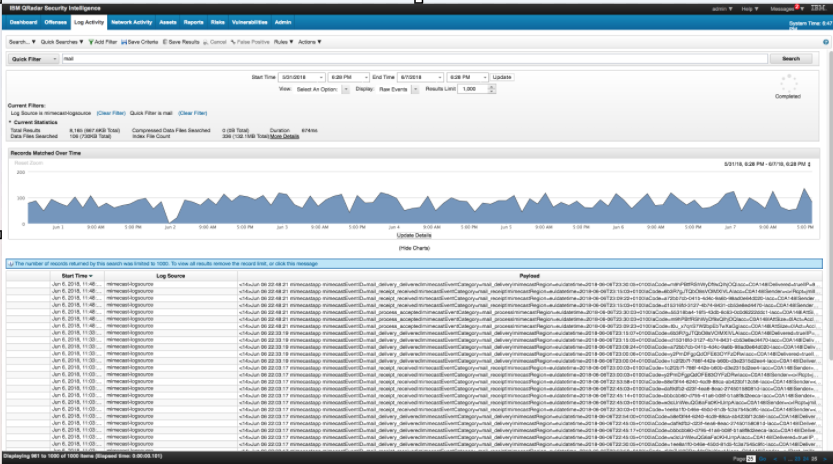This screenshot has width=833, height=464.
Task: Open the Quick Searches menu
Action: [62, 43]
